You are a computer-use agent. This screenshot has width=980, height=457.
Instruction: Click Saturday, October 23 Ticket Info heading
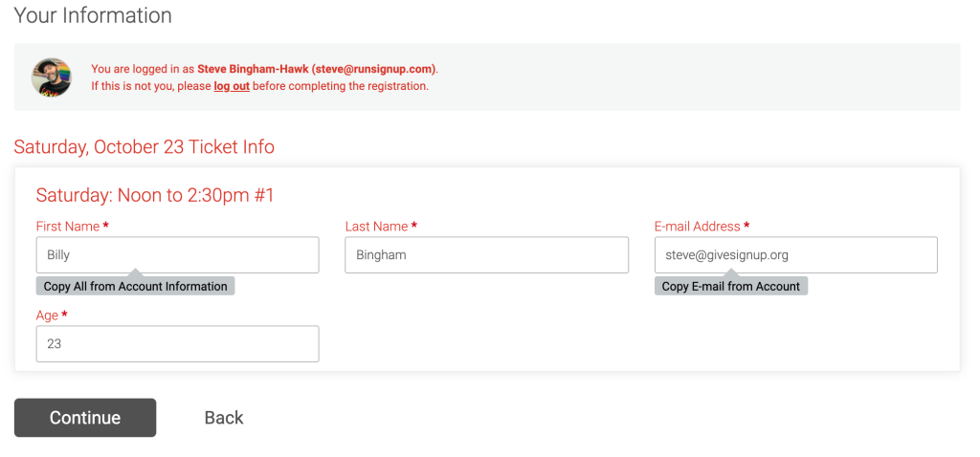pos(144,146)
